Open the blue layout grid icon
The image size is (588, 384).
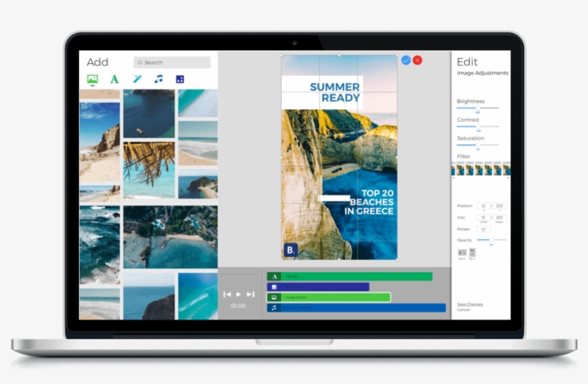[x=180, y=80]
